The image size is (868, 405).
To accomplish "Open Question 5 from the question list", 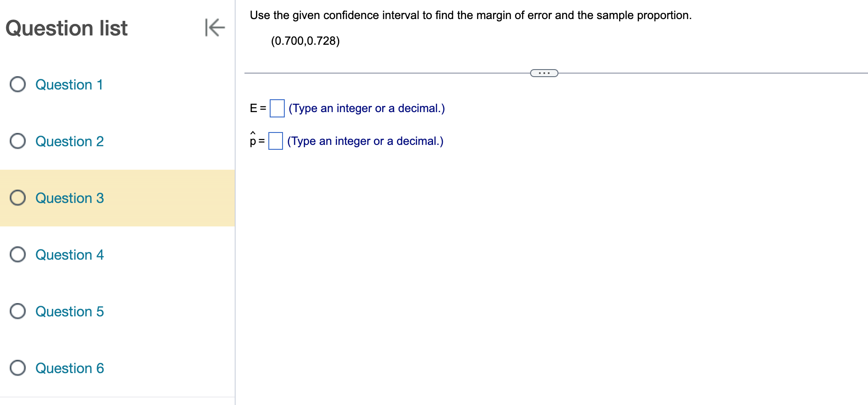I will (x=69, y=311).
